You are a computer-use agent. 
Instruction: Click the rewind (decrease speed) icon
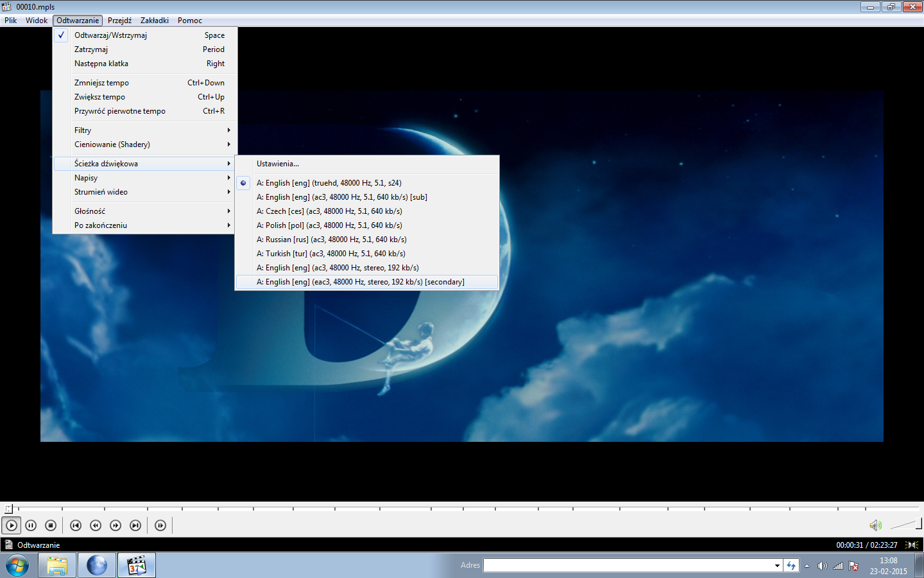click(96, 525)
